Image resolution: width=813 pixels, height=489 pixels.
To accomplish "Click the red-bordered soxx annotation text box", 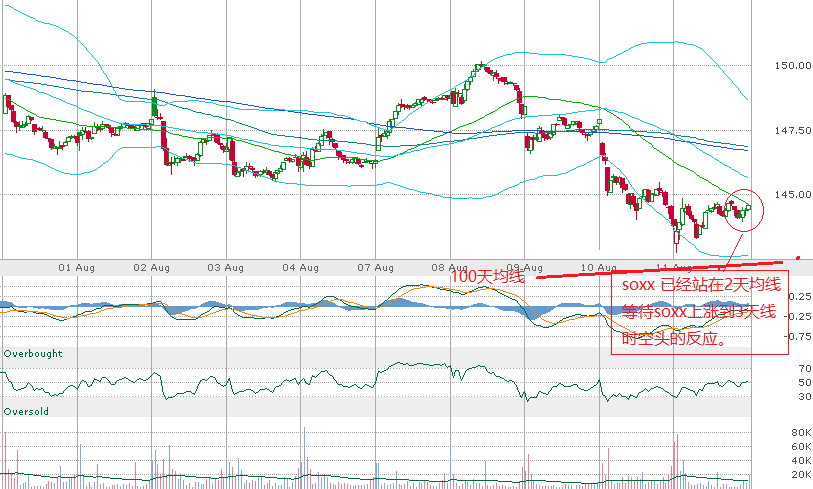I will (699, 312).
